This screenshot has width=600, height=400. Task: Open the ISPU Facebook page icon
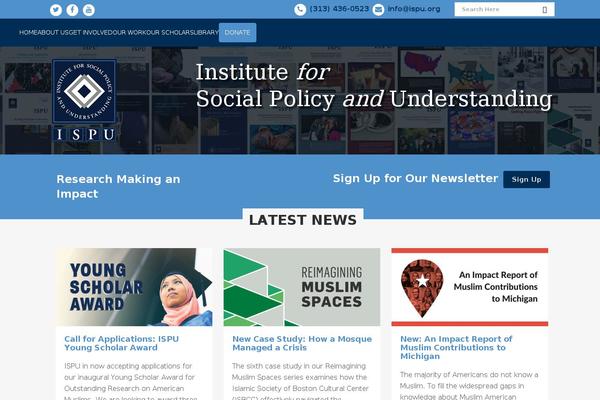point(72,10)
